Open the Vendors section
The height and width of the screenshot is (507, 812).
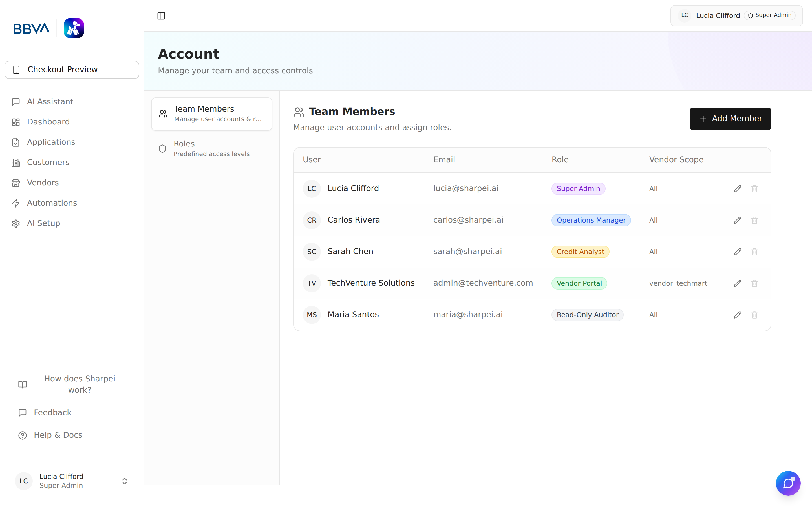[x=43, y=183]
